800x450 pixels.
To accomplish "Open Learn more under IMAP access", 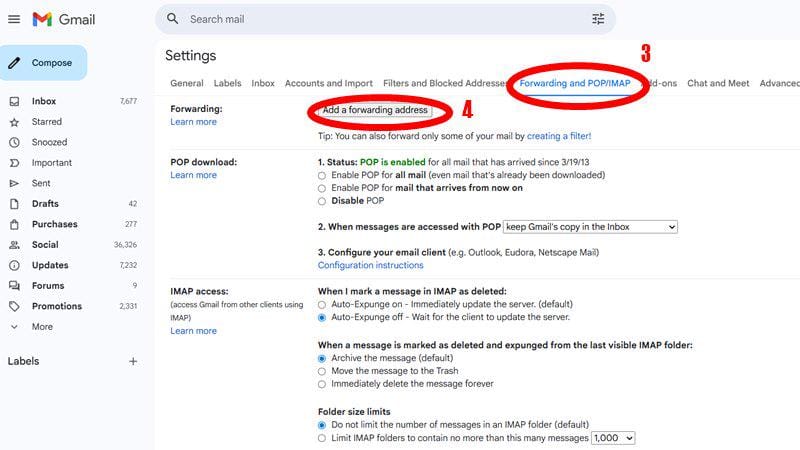I will 193,331.
